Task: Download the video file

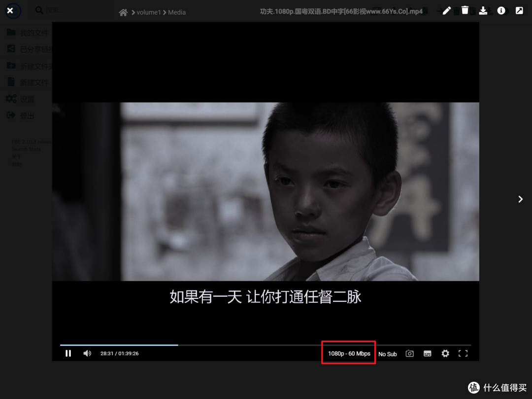Action: point(483,11)
